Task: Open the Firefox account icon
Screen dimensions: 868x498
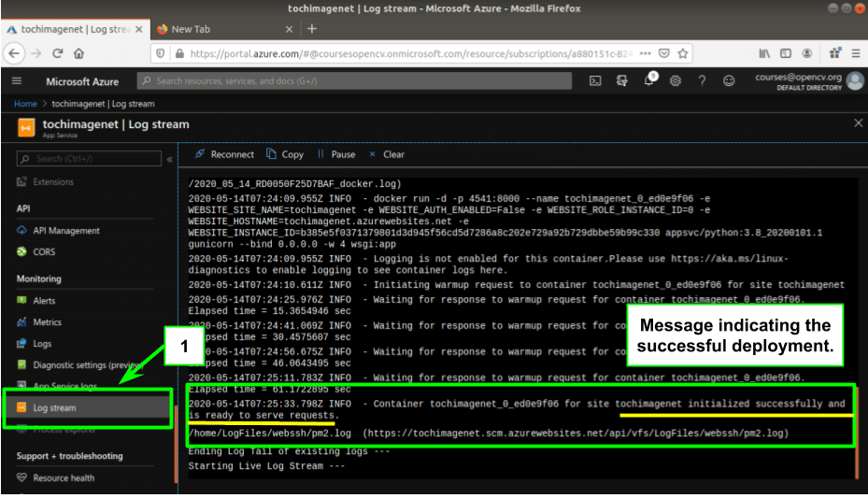Action: [x=807, y=53]
